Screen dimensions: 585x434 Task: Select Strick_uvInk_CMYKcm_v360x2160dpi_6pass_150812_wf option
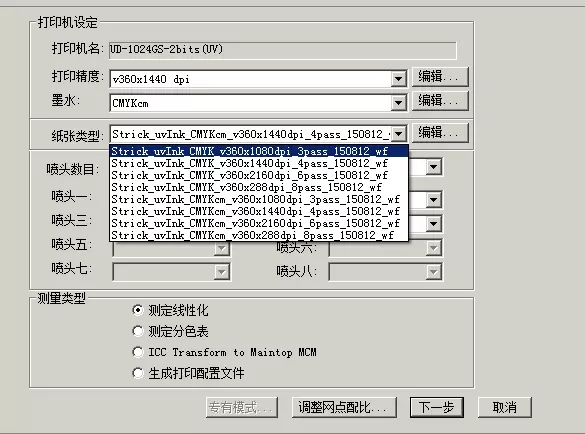click(x=259, y=223)
